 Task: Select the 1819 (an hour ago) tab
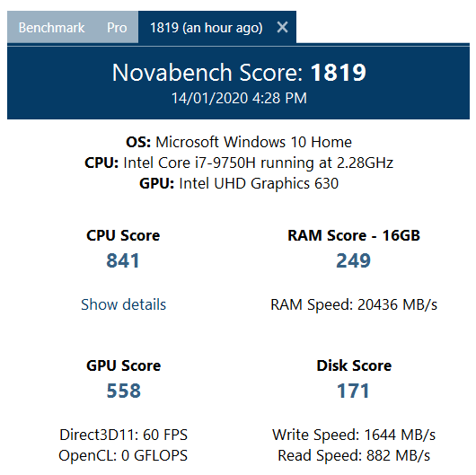[207, 28]
